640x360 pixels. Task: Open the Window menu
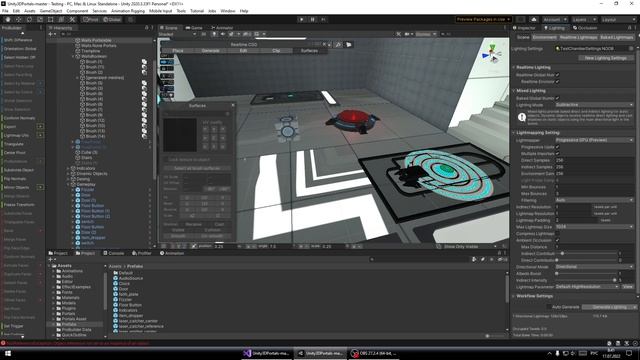point(228,11)
